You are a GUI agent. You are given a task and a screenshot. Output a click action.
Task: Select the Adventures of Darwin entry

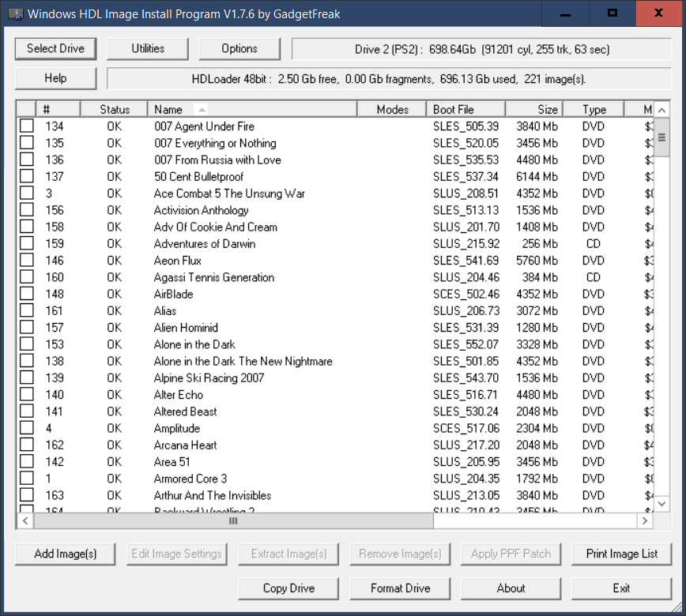click(x=336, y=243)
